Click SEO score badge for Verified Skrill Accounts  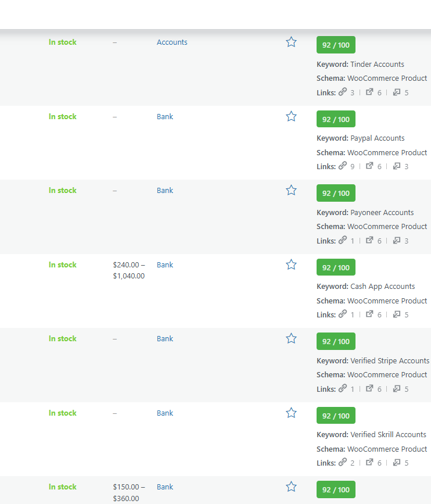(336, 416)
